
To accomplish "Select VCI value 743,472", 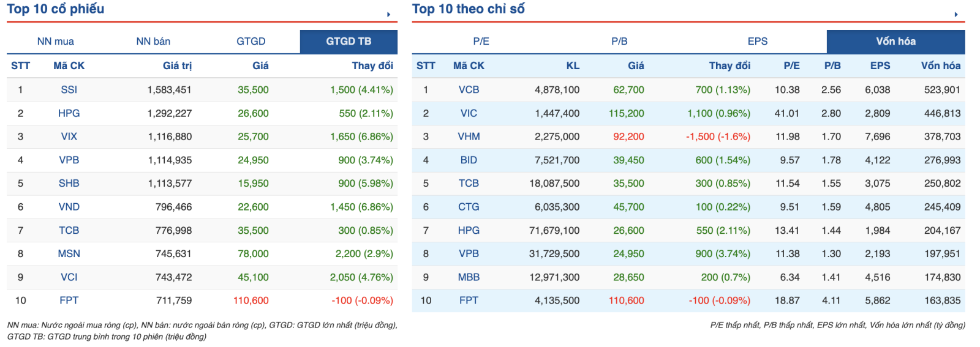I will tap(173, 277).
